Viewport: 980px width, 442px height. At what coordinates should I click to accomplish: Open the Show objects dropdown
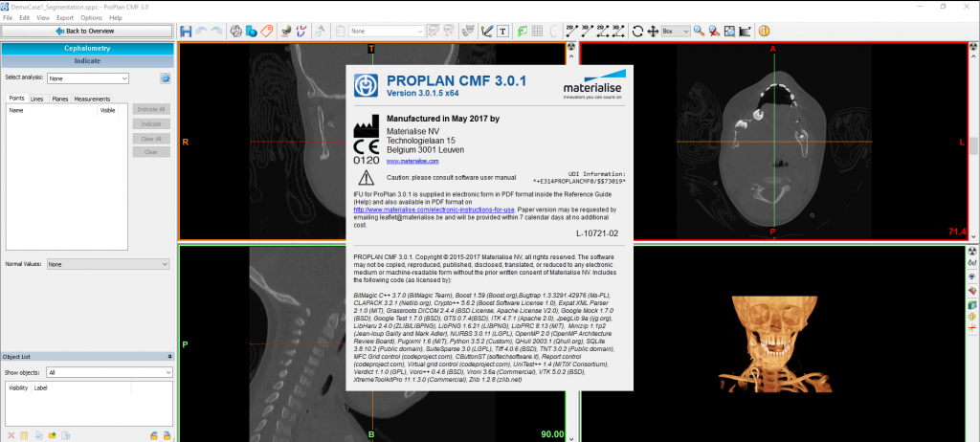pos(108,372)
